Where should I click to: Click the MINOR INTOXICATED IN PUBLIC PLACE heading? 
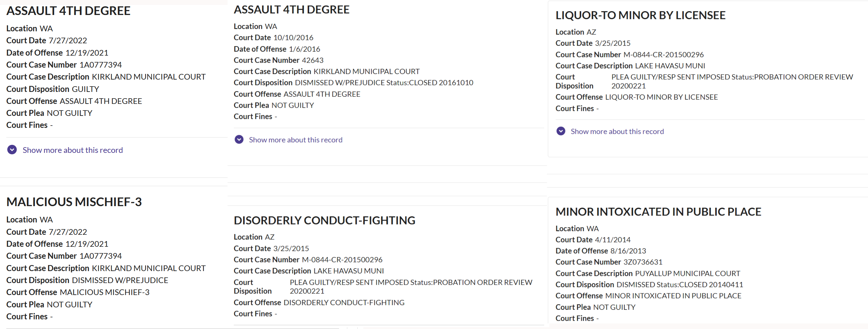click(658, 211)
